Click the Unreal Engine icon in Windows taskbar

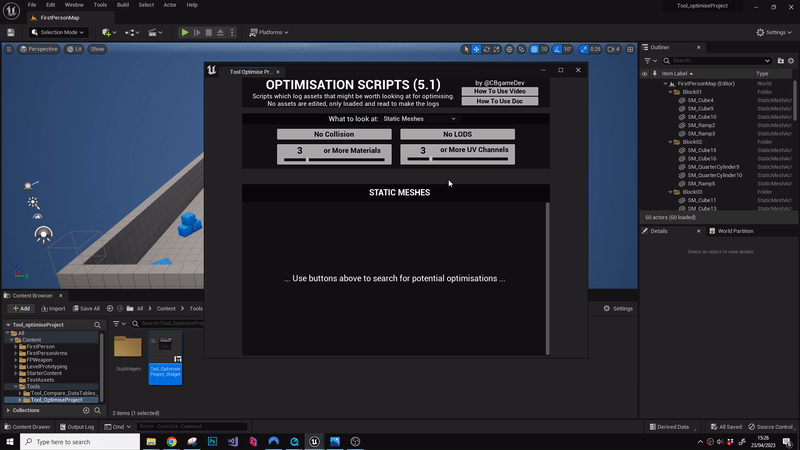313,441
